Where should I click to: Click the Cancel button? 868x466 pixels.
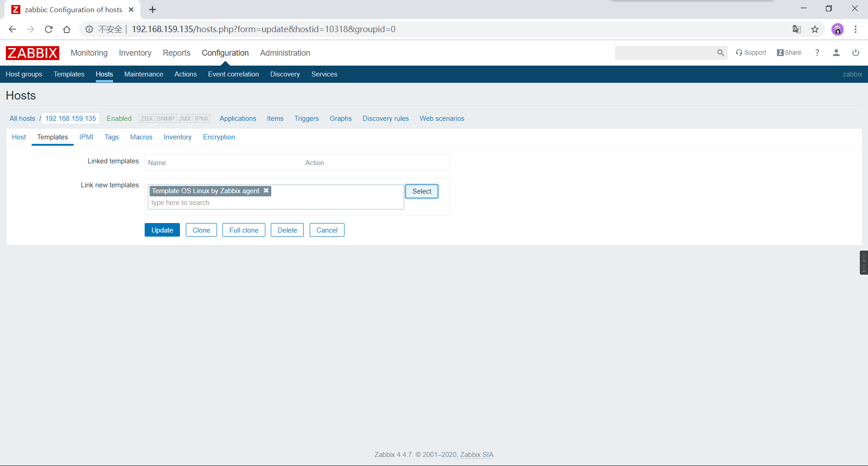point(327,230)
